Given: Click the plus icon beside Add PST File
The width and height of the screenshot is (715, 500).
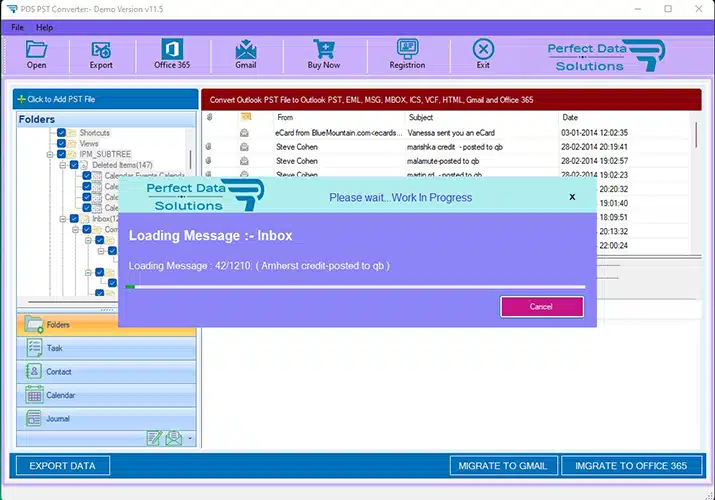Looking at the screenshot, I should [x=21, y=99].
